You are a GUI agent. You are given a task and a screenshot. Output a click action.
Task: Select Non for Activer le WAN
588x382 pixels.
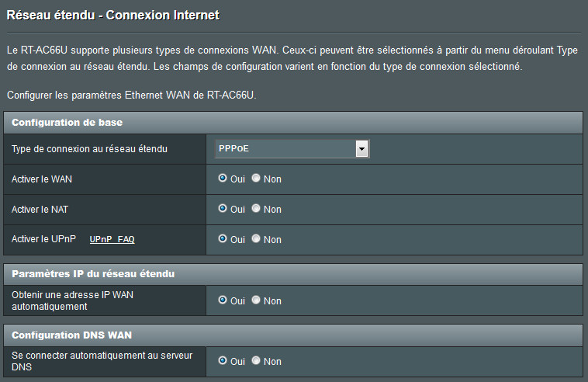pyautogui.click(x=256, y=179)
